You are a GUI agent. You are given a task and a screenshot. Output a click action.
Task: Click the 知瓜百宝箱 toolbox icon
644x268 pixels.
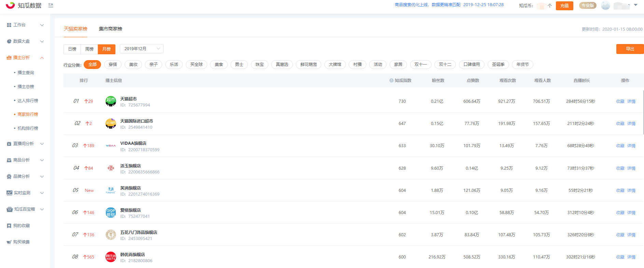pyautogui.click(x=10, y=209)
